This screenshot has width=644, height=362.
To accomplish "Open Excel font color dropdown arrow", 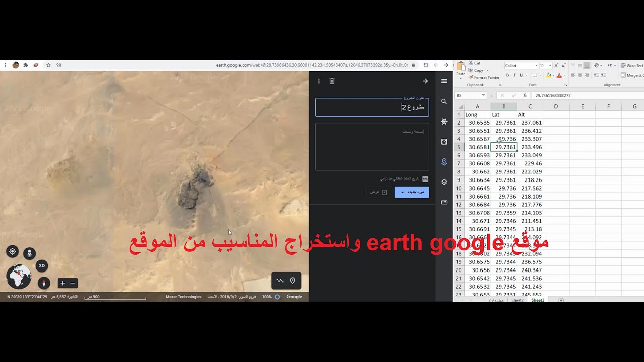I will click(x=565, y=75).
